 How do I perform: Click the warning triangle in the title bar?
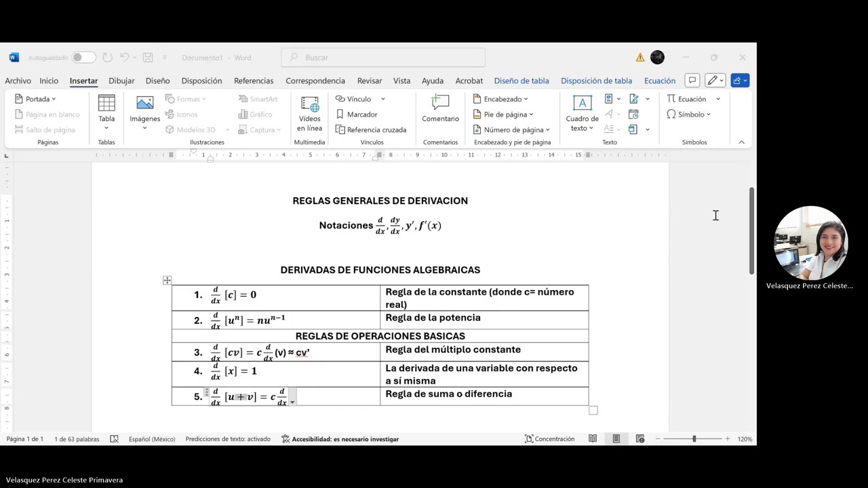(640, 58)
